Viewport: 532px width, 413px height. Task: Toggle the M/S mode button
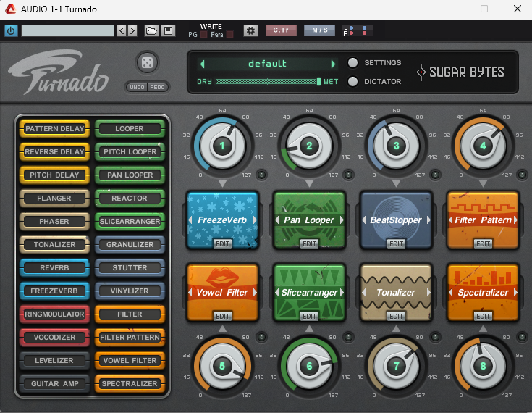coord(320,30)
